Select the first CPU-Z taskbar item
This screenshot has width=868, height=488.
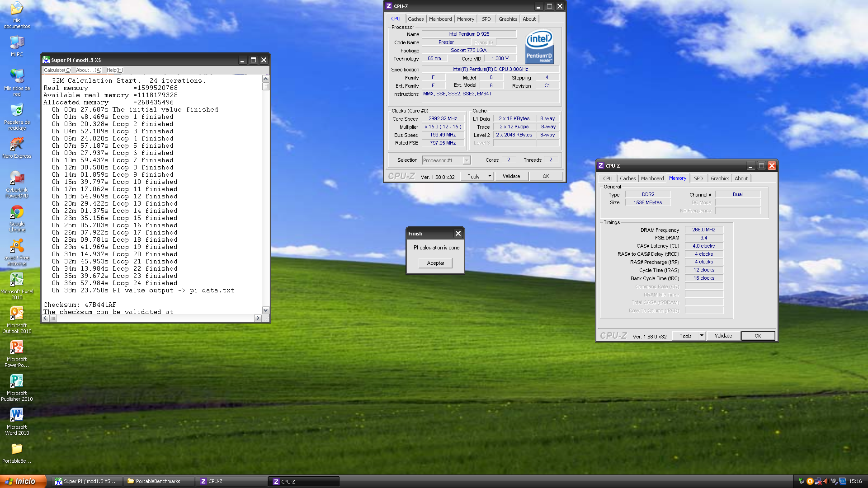pyautogui.click(x=231, y=481)
